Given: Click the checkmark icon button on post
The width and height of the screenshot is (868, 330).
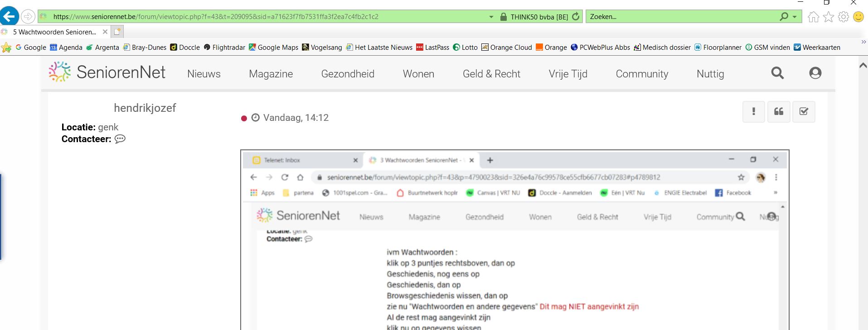Looking at the screenshot, I should pyautogui.click(x=804, y=111).
